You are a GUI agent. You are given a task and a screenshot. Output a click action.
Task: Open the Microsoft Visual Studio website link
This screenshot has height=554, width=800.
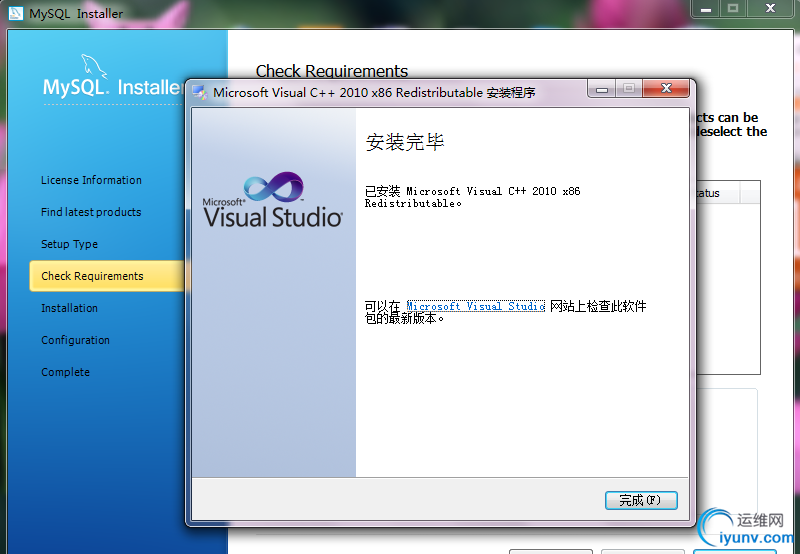pos(476,306)
